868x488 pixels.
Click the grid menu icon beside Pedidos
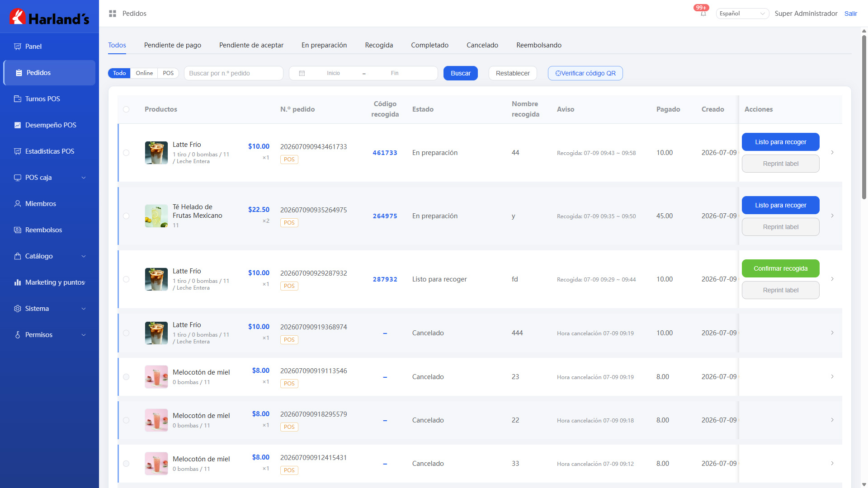pyautogui.click(x=113, y=14)
